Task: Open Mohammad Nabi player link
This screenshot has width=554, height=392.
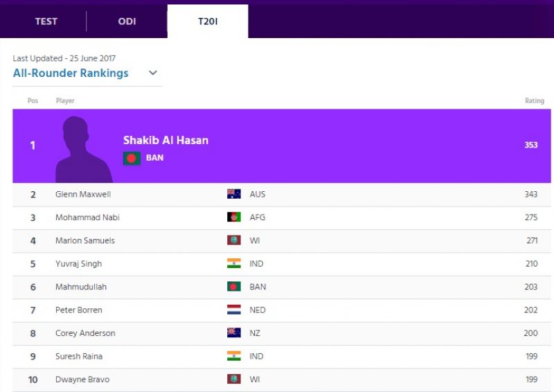Action: tap(87, 217)
